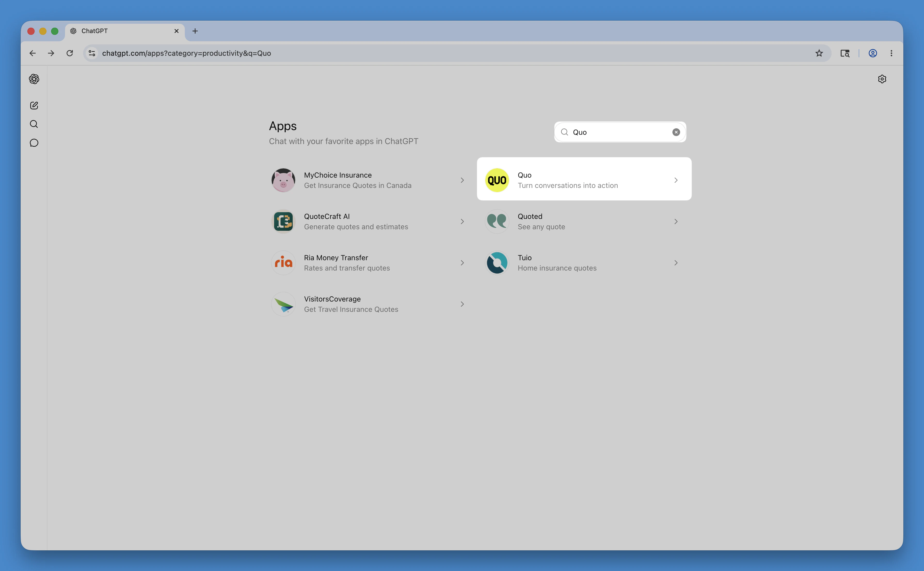924x571 pixels.
Task: Open the browser profile menu
Action: pyautogui.click(x=873, y=53)
